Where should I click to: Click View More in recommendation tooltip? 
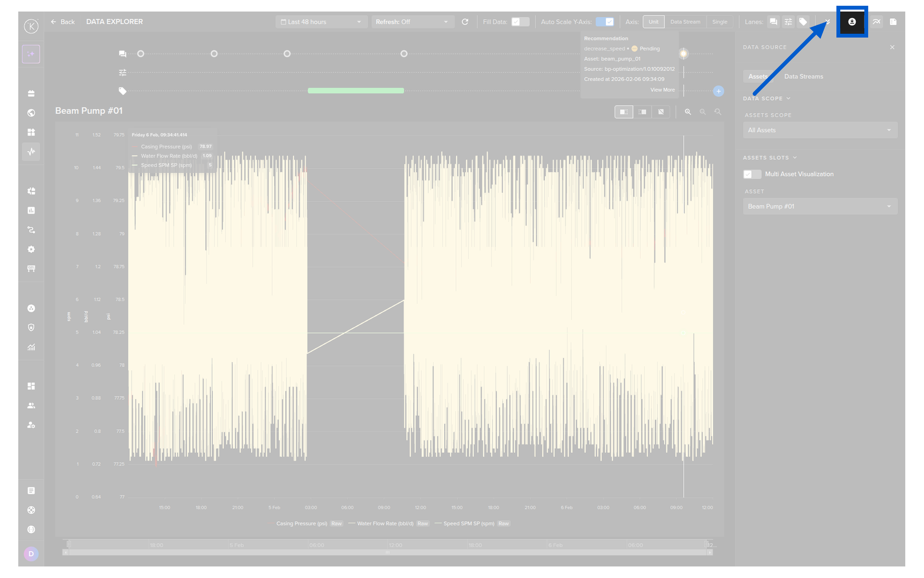[662, 90]
